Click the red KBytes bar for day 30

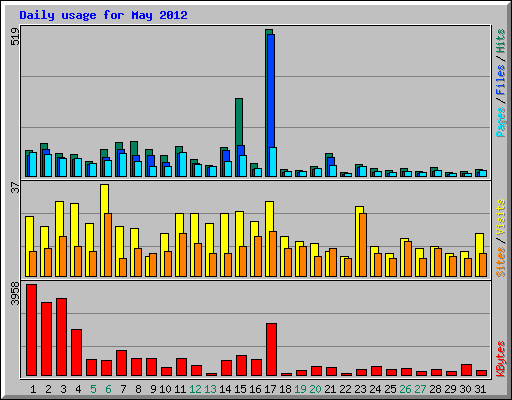[x=466, y=370]
